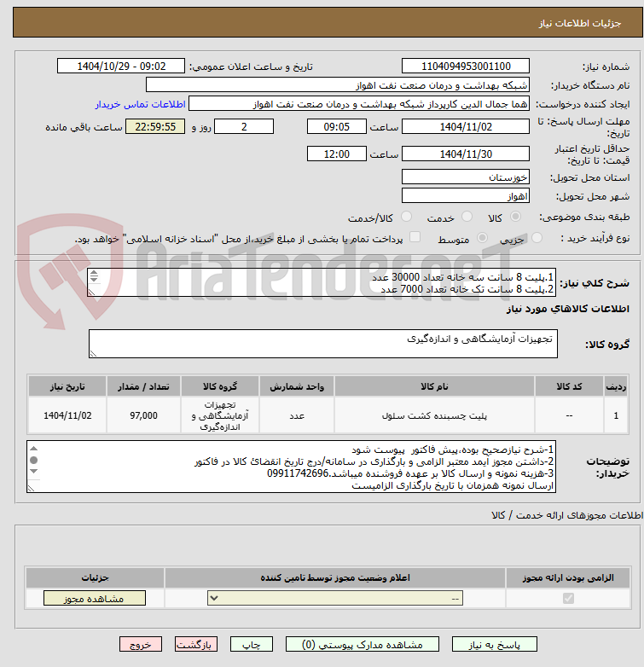644x667 pixels.
Task: Click the deadline time 09:05 field
Action: coord(337,127)
